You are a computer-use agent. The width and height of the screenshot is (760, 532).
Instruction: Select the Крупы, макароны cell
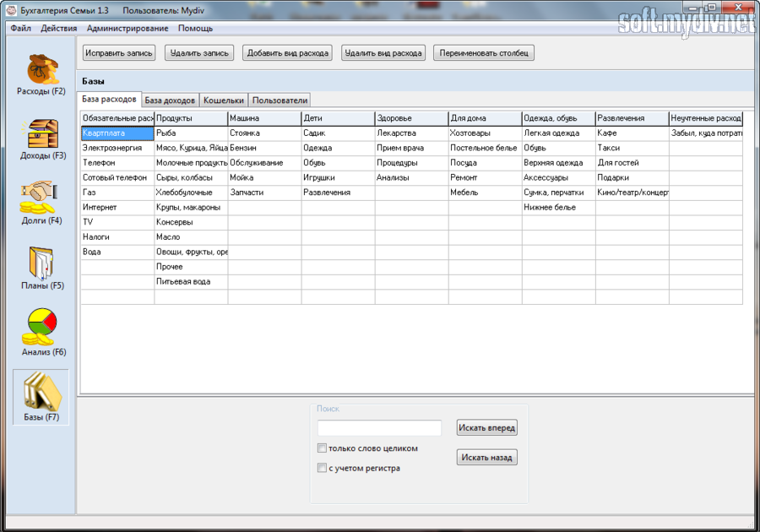191,208
